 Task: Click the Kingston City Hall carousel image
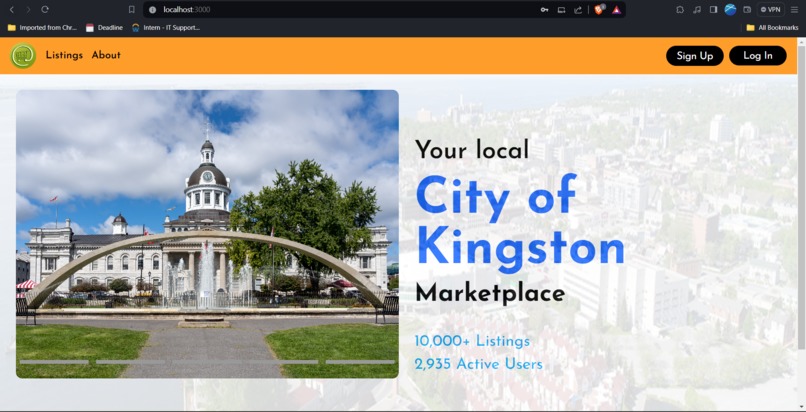(207, 234)
